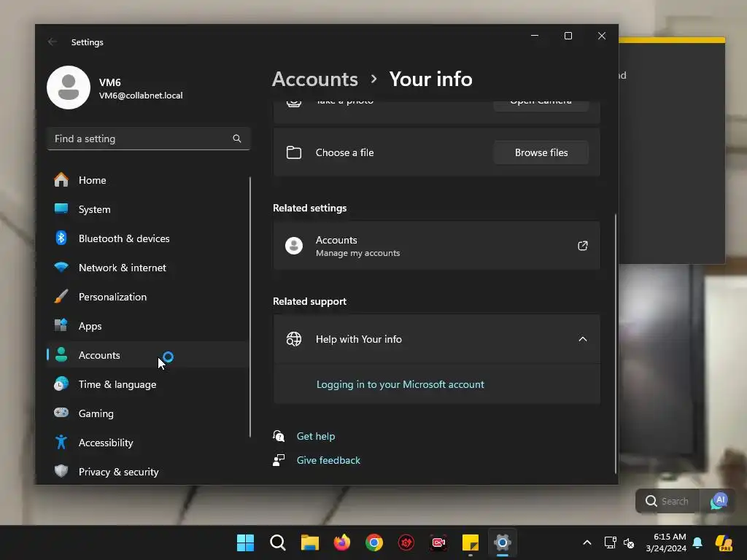Click the muted volume tray icon
Viewport: 747px width, 560px height.
pos(629,542)
